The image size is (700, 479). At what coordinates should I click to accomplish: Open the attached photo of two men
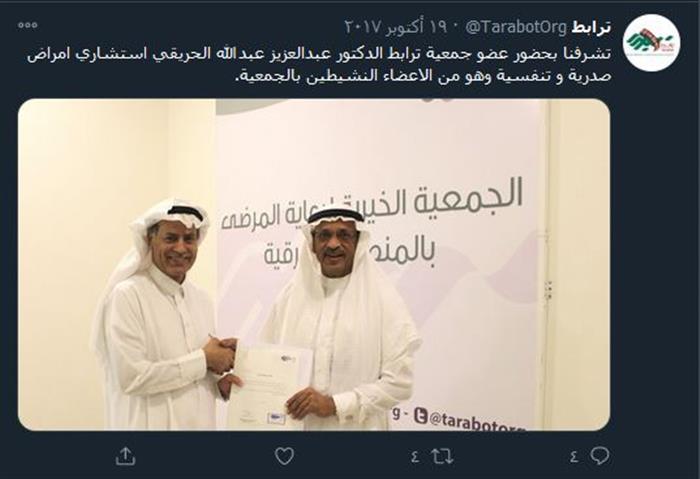click(314, 264)
